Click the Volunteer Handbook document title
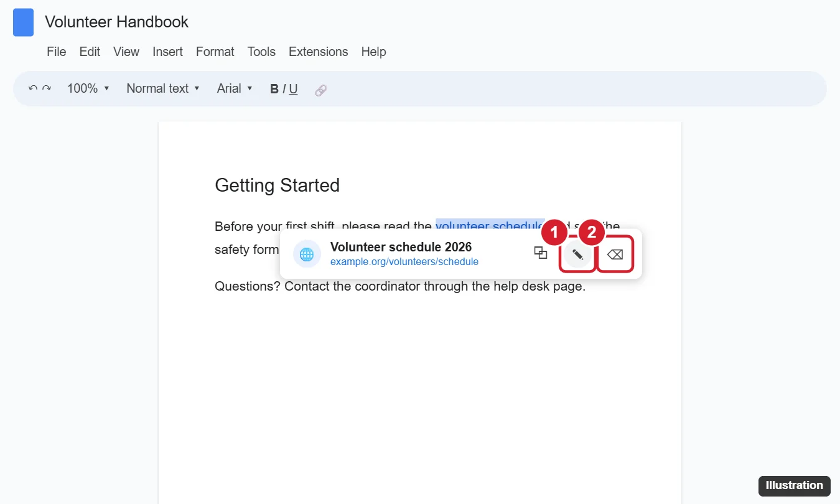 (117, 22)
